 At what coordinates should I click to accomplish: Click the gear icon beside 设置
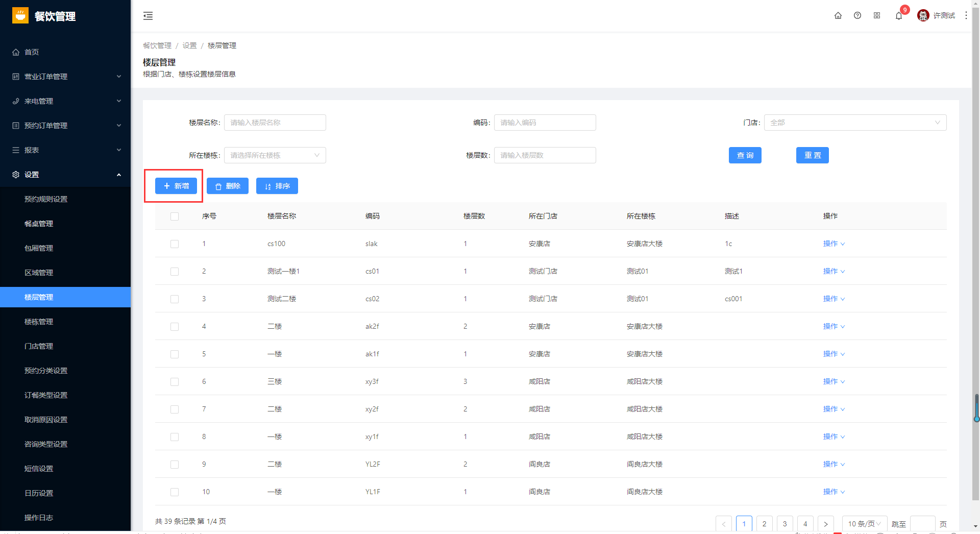tap(16, 175)
